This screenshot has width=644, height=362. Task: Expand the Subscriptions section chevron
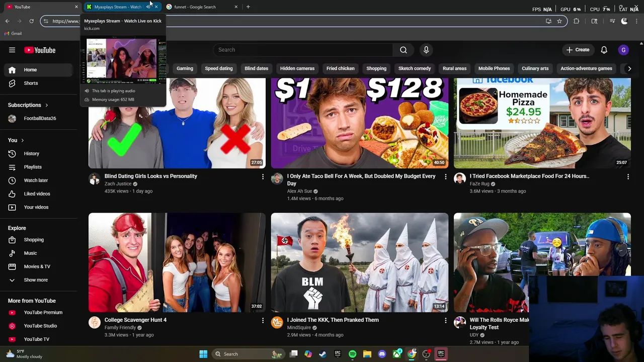(46, 105)
